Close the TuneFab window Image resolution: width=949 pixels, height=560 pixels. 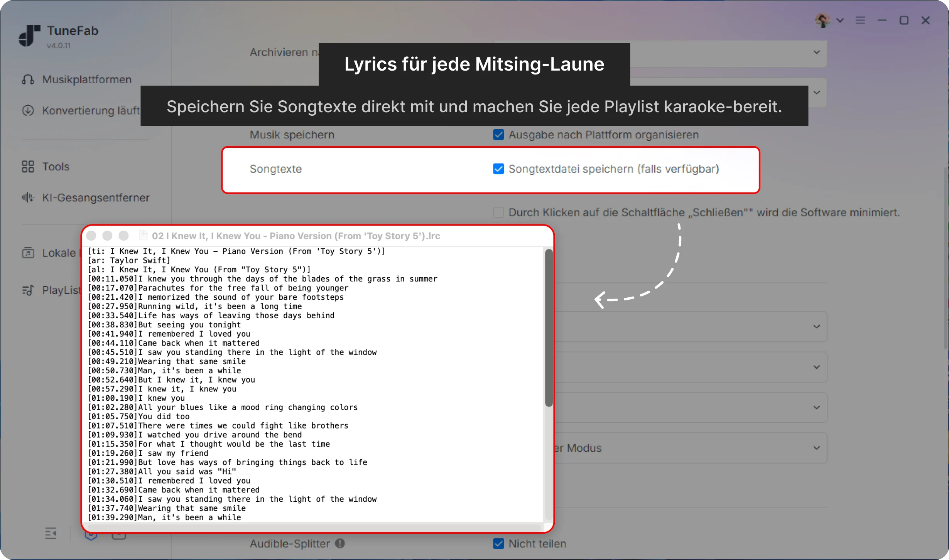[x=925, y=20]
